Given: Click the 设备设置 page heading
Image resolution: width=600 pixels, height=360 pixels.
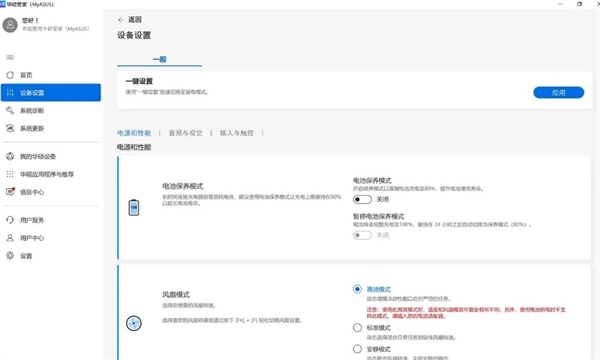Looking at the screenshot, I should (x=134, y=35).
